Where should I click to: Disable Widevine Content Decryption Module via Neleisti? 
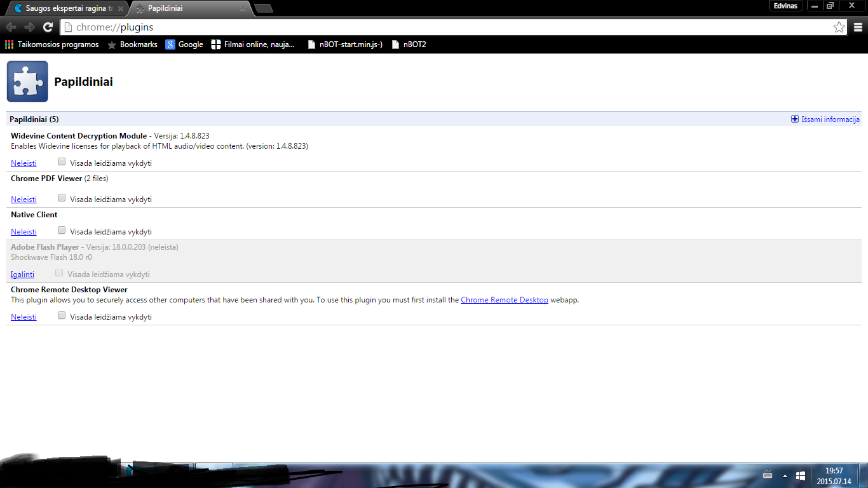point(24,163)
